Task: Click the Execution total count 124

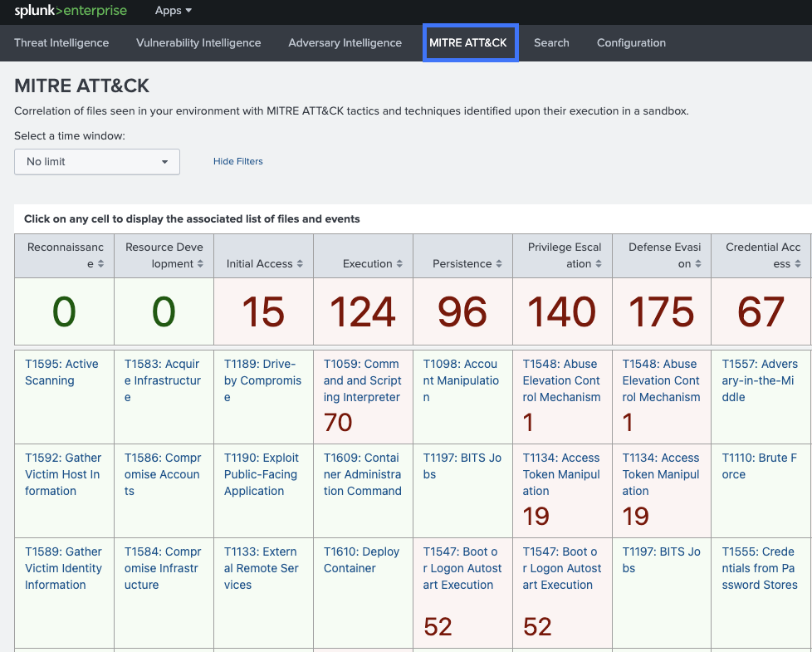Action: (x=363, y=312)
